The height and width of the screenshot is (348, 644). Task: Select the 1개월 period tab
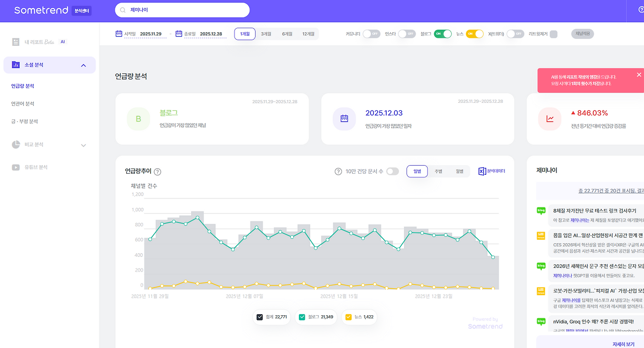(x=245, y=34)
